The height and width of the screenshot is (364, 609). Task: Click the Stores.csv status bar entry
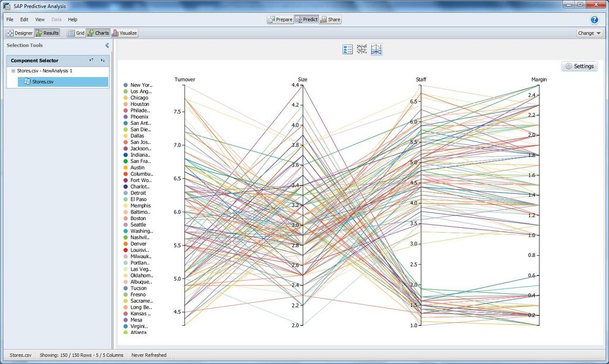21,355
